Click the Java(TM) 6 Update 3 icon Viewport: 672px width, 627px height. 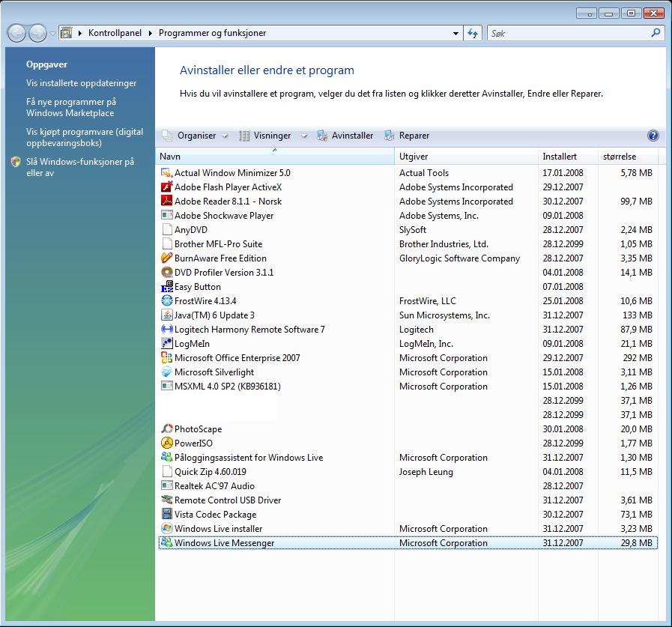pyautogui.click(x=166, y=315)
